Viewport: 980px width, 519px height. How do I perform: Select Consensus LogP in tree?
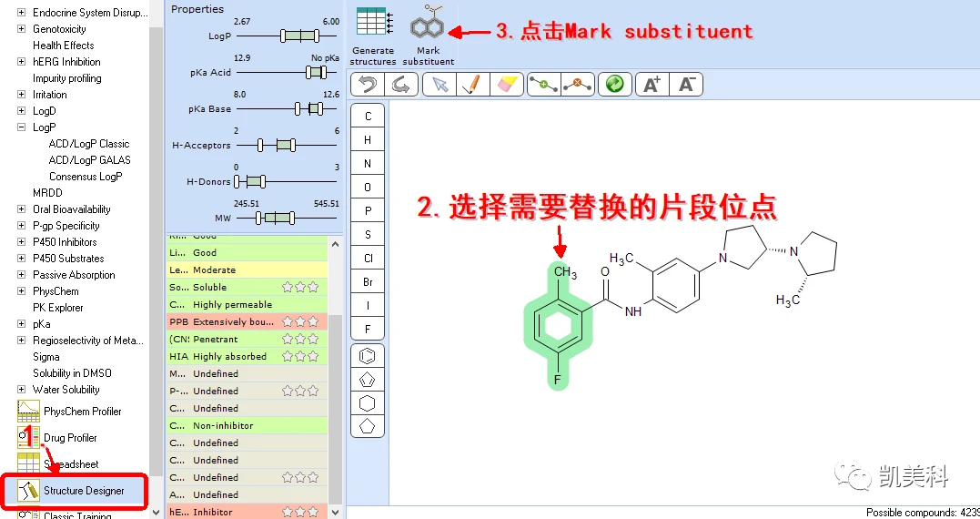coord(86,177)
